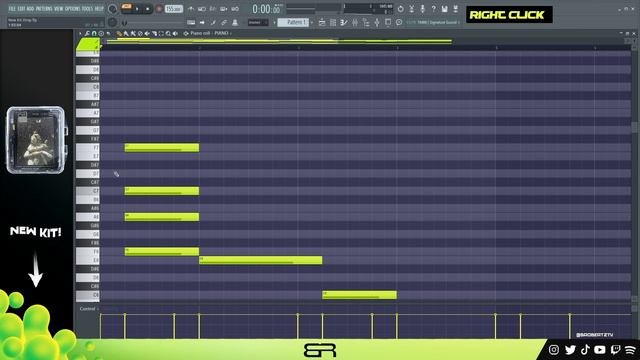Click the multilink to controllers icon
The height and width of the screenshot is (360, 640).
coord(235,22)
